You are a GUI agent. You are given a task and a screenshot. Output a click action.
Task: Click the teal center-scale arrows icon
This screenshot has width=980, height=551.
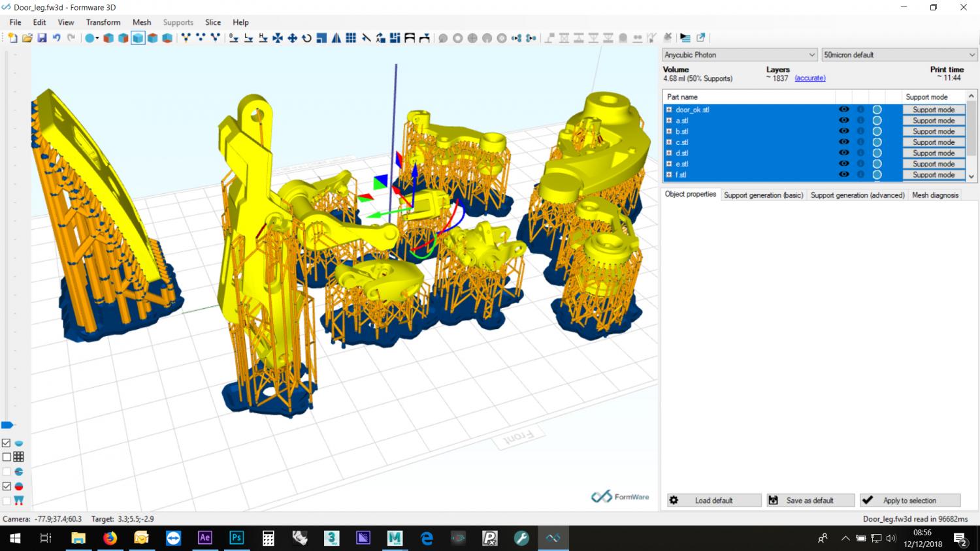point(278,38)
